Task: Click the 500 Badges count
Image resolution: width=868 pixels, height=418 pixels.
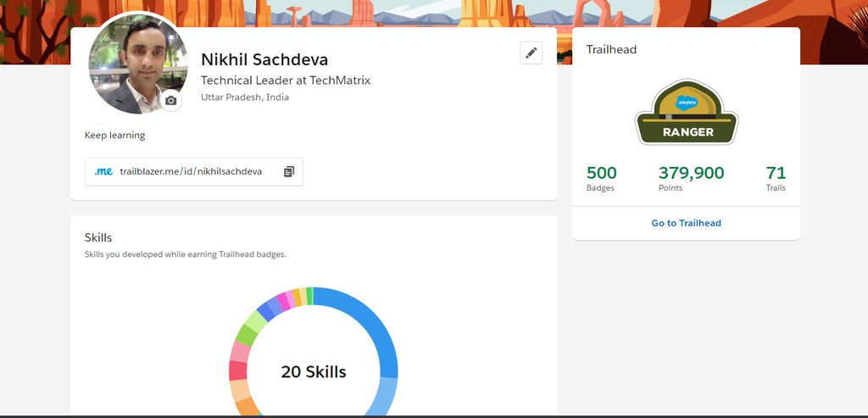Action: [601, 173]
